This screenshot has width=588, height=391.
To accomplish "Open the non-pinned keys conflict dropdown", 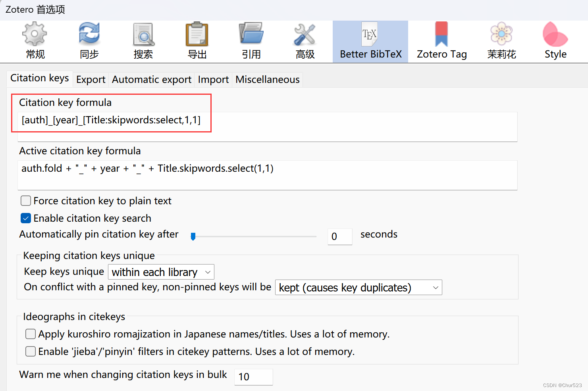I will tap(359, 287).
